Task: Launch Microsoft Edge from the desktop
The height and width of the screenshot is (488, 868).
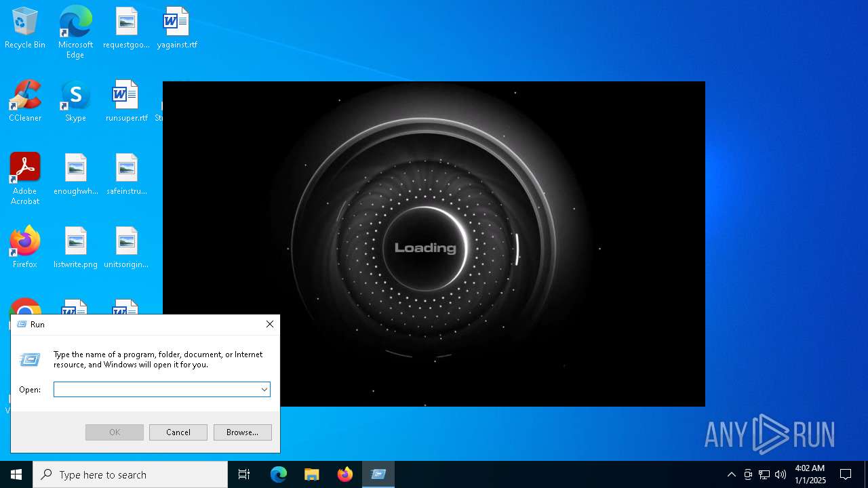Action: [75, 33]
